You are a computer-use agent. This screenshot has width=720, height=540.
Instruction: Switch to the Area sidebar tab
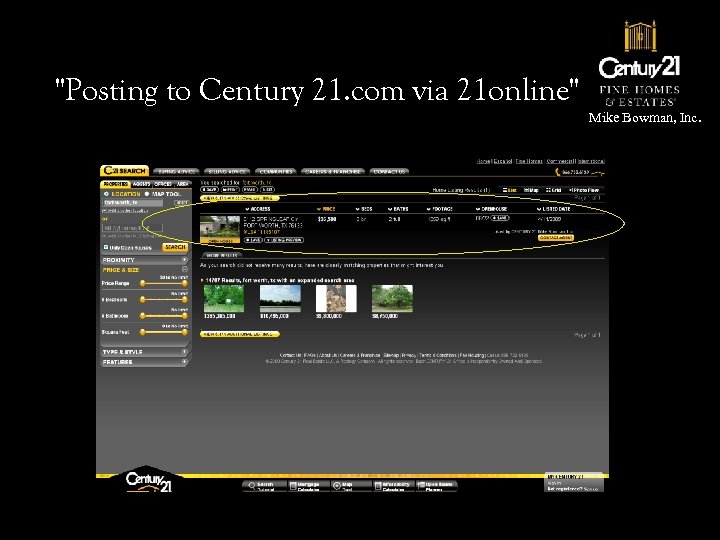click(182, 184)
